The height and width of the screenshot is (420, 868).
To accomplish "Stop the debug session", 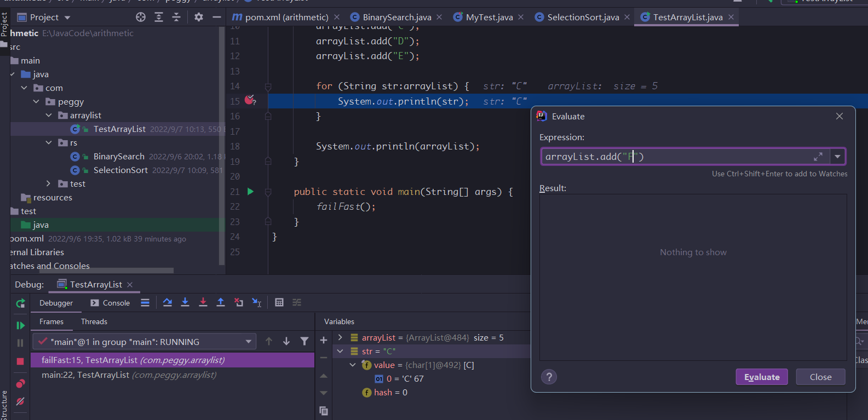I will coord(20,361).
